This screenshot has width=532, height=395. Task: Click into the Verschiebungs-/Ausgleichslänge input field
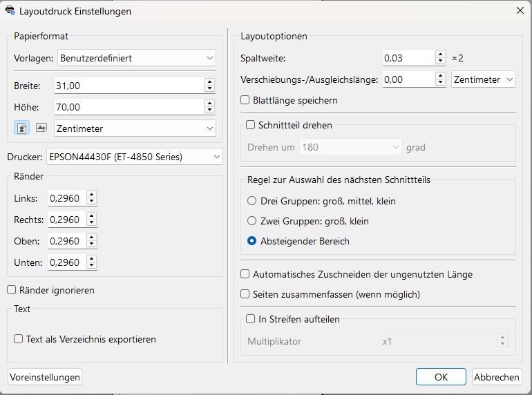tap(408, 79)
